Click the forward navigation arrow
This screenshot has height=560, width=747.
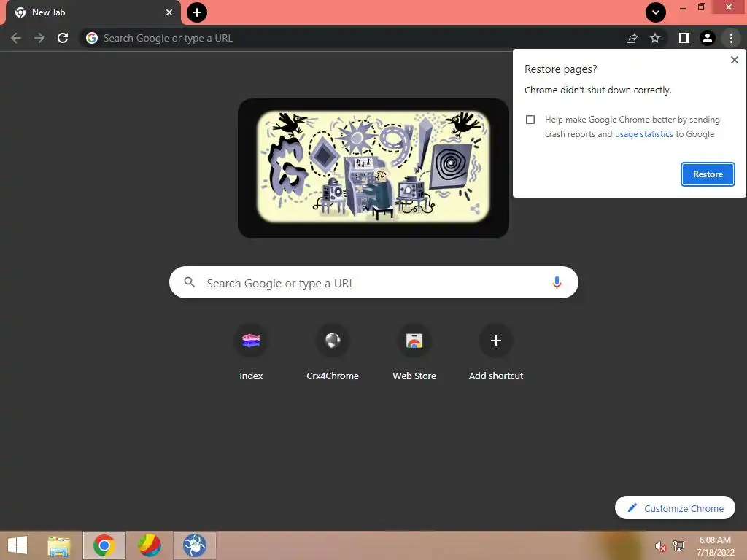[x=39, y=38]
